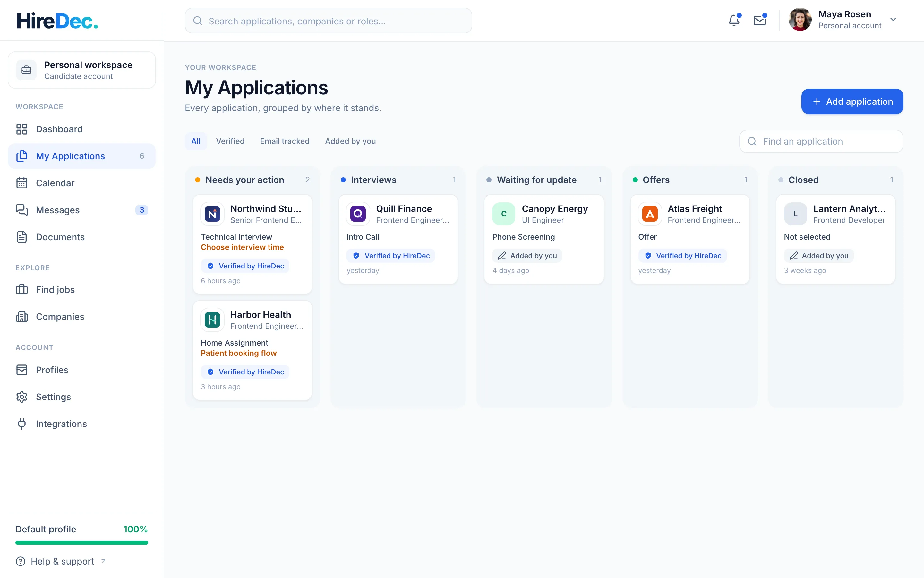
Task: Click the Calendar icon in sidebar
Action: [x=22, y=183]
